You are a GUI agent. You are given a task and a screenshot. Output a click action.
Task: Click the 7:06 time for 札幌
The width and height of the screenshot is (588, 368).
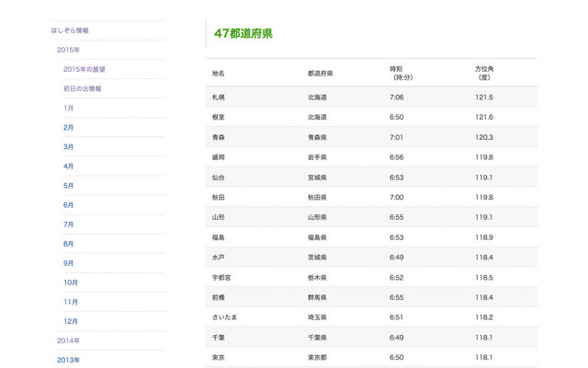(x=396, y=98)
